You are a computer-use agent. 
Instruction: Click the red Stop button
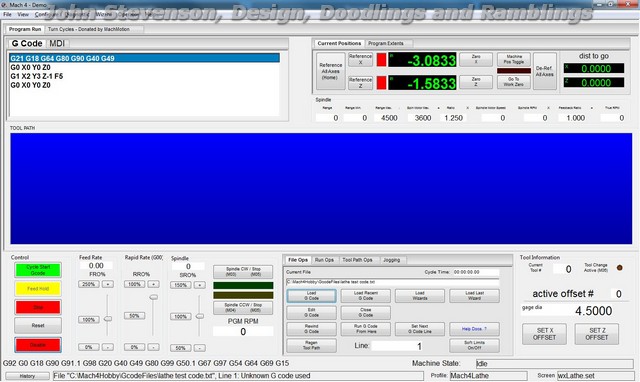(38, 307)
